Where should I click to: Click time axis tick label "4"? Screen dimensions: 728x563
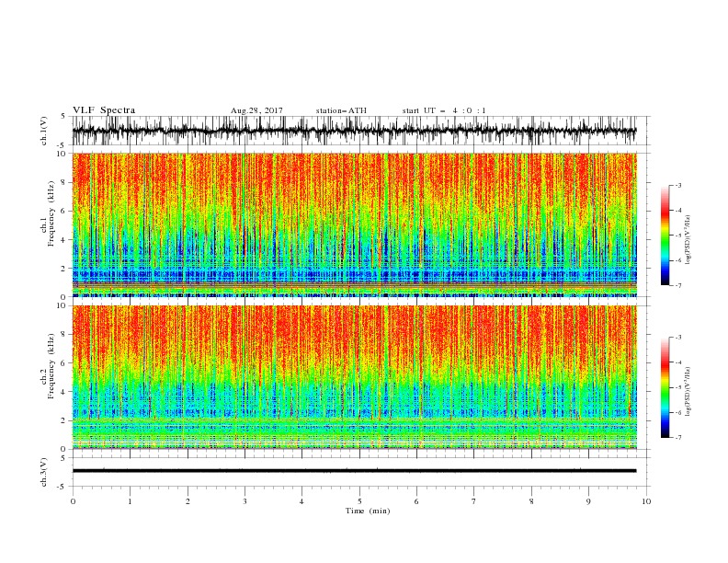tap(301, 501)
